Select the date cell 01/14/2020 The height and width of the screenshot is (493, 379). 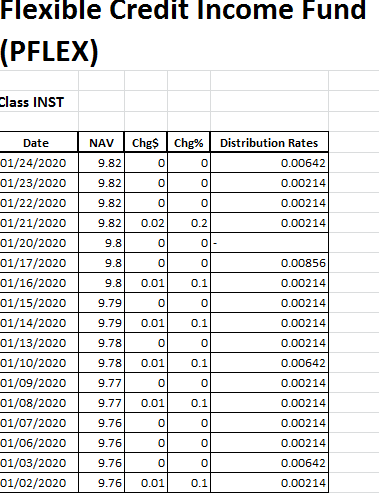pos(39,323)
